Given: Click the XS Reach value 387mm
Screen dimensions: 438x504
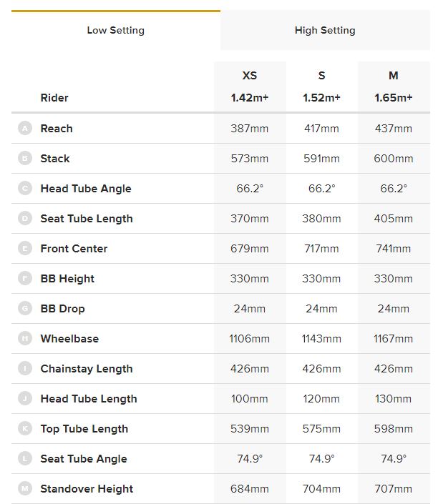Looking at the screenshot, I should [250, 129].
